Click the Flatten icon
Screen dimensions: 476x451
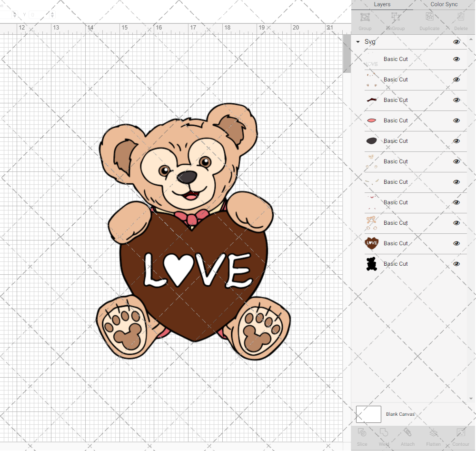pyautogui.click(x=433, y=432)
